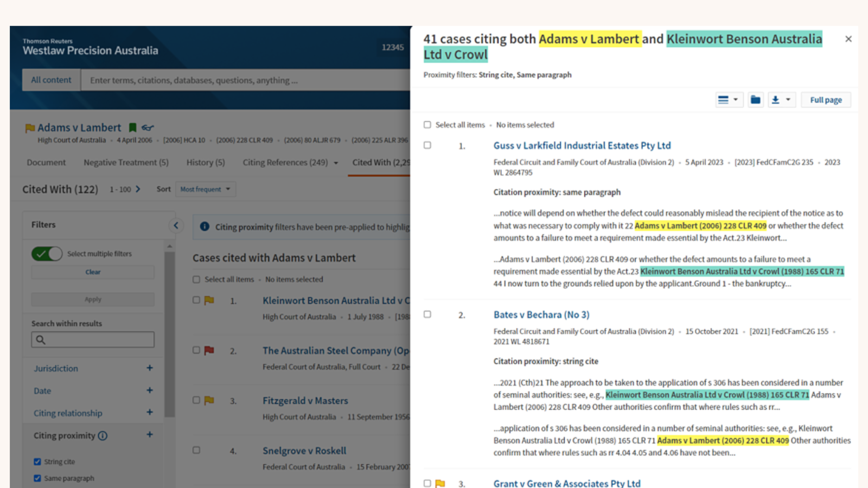This screenshot has height=488, width=868.
Task: Open results in Full page
Action: click(826, 100)
